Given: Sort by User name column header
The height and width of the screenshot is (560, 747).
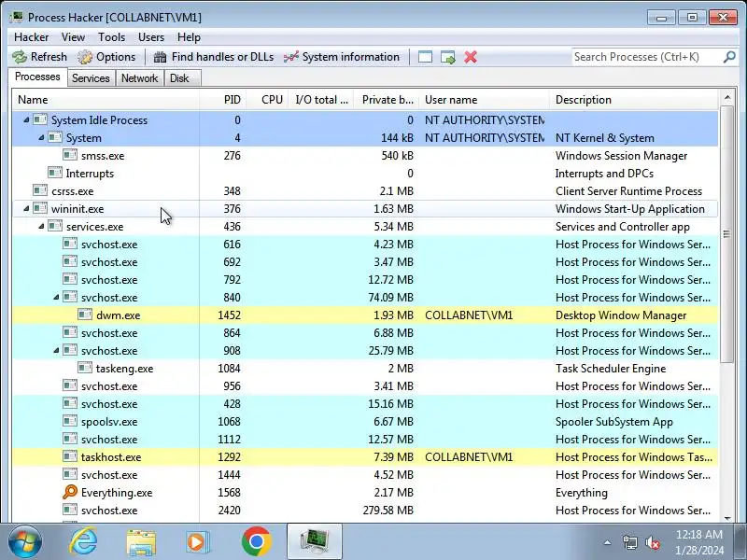Looking at the screenshot, I should click(484, 100).
